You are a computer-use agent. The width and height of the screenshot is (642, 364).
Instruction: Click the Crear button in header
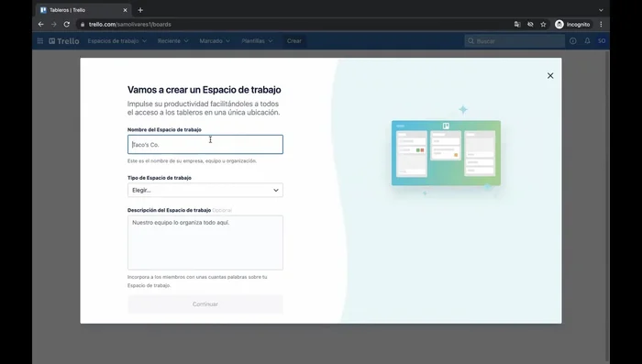coord(294,41)
